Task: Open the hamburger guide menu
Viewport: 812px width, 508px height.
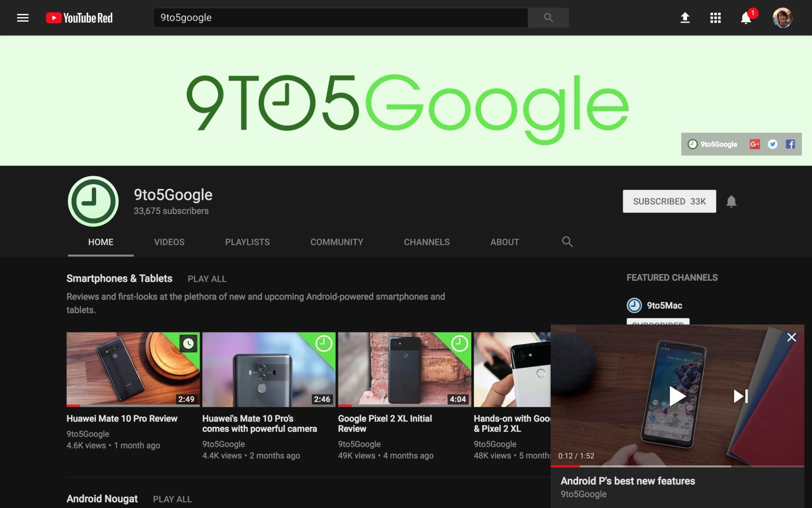Action: tap(23, 18)
